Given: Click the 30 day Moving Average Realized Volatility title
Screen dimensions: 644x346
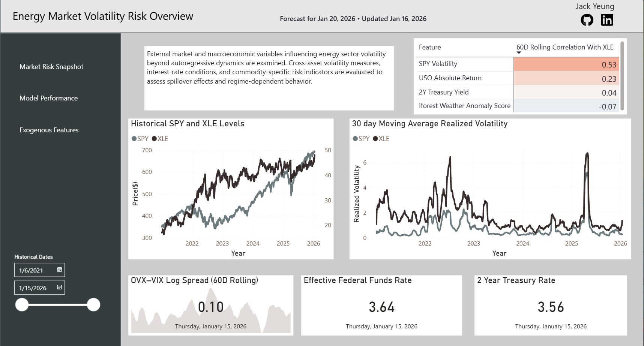Looking at the screenshot, I should click(430, 124).
